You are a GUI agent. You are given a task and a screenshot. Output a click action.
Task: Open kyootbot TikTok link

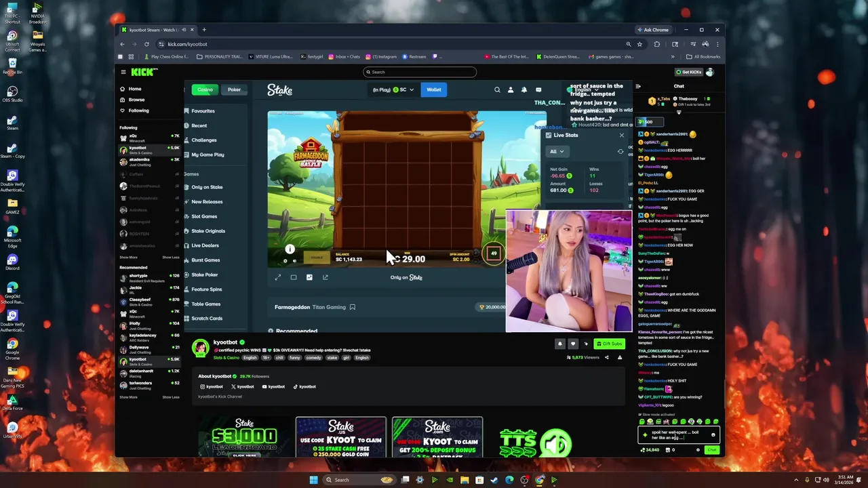304,386
